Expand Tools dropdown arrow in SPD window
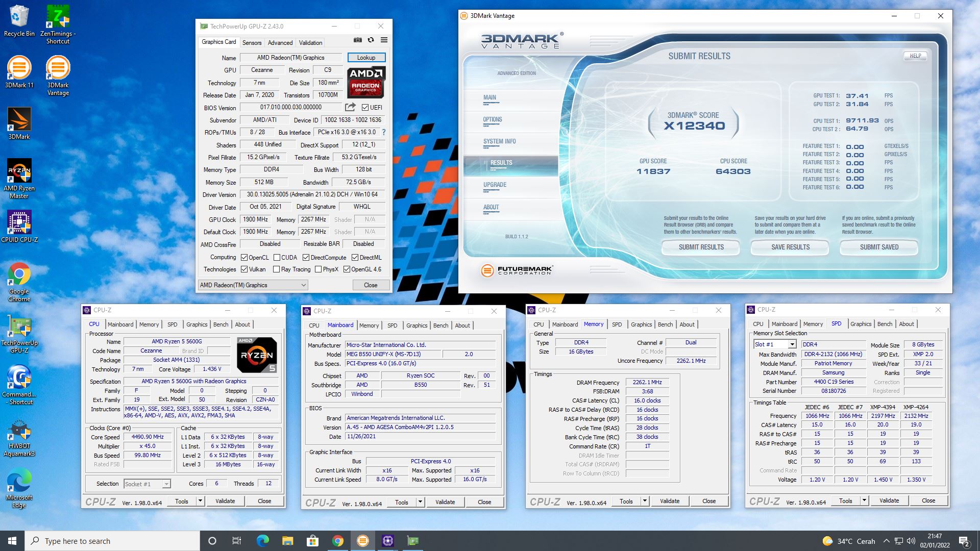Image resolution: width=980 pixels, height=551 pixels. click(864, 500)
